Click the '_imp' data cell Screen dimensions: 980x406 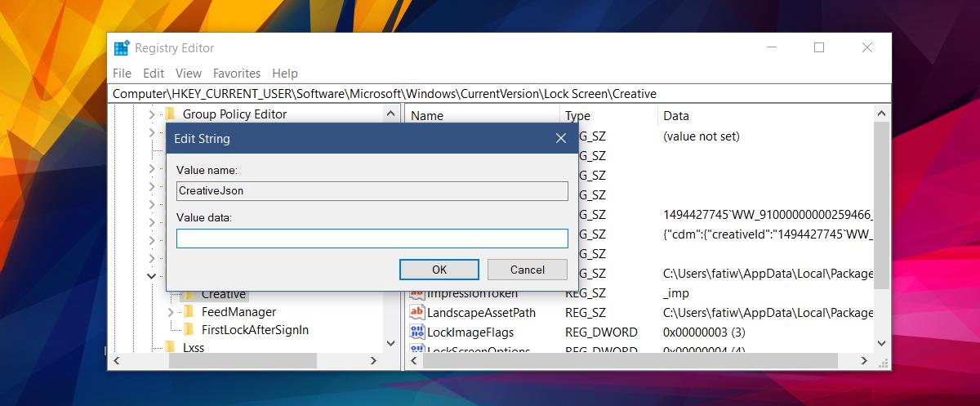click(676, 293)
